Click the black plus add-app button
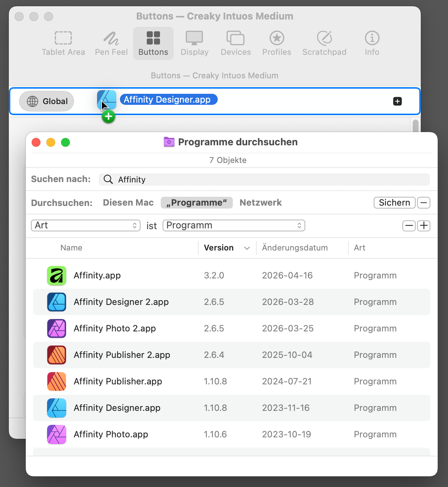Image resolution: width=448 pixels, height=487 pixels. (x=397, y=101)
